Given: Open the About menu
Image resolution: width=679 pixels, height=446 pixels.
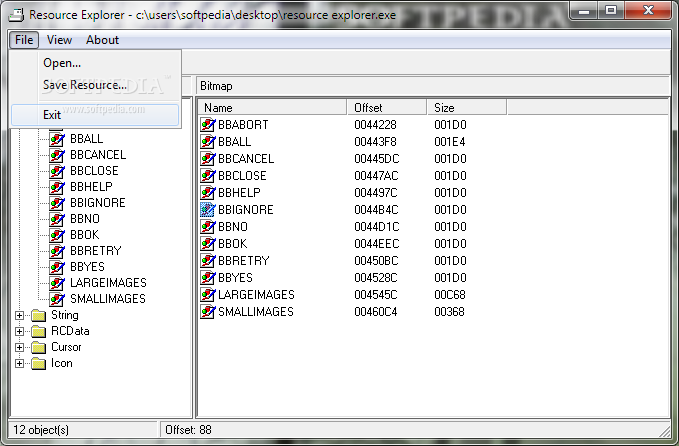Looking at the screenshot, I should click(x=102, y=40).
